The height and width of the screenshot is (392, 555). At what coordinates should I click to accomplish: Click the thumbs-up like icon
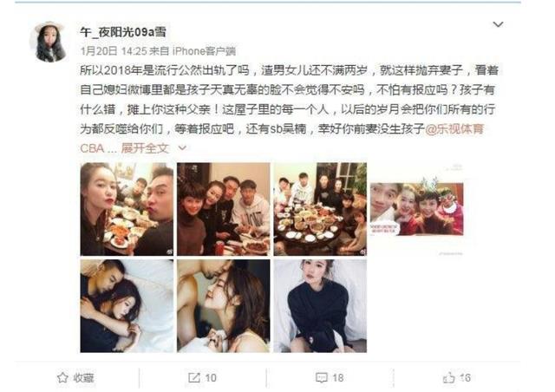448,378
